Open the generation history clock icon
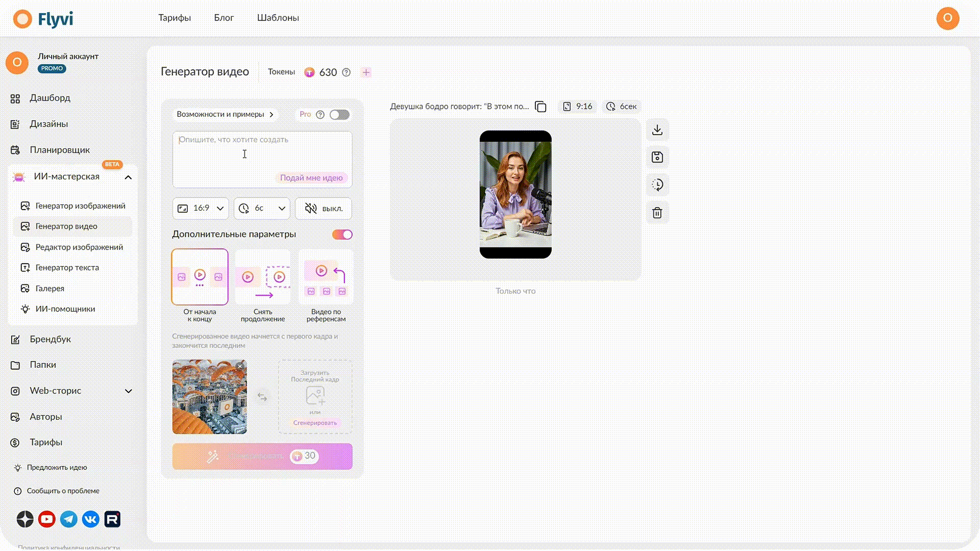The image size is (980, 551). click(x=657, y=185)
